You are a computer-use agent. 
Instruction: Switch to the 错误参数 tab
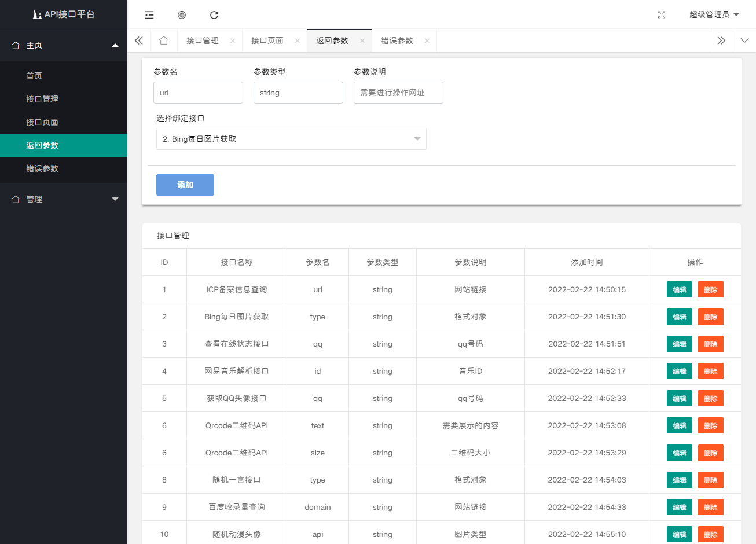tap(397, 41)
